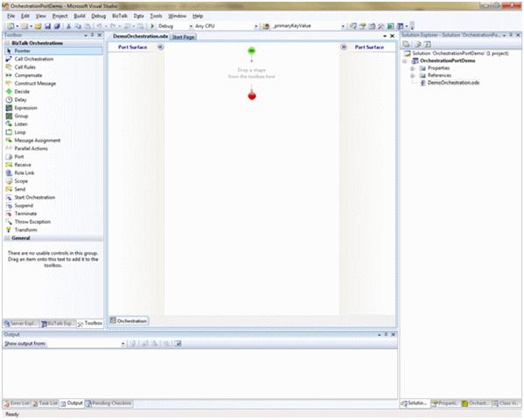Screen dimensions: 524x420
Task: Open the Show output from dropdown
Action: point(123,344)
